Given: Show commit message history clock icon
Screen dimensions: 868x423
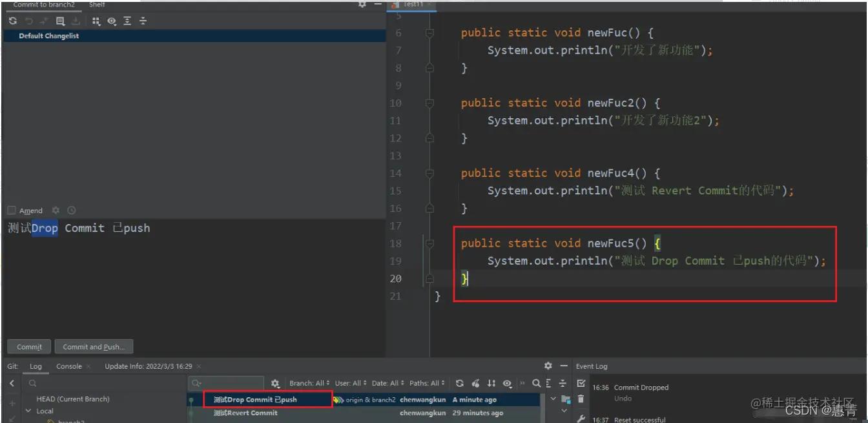Looking at the screenshot, I should point(71,210).
